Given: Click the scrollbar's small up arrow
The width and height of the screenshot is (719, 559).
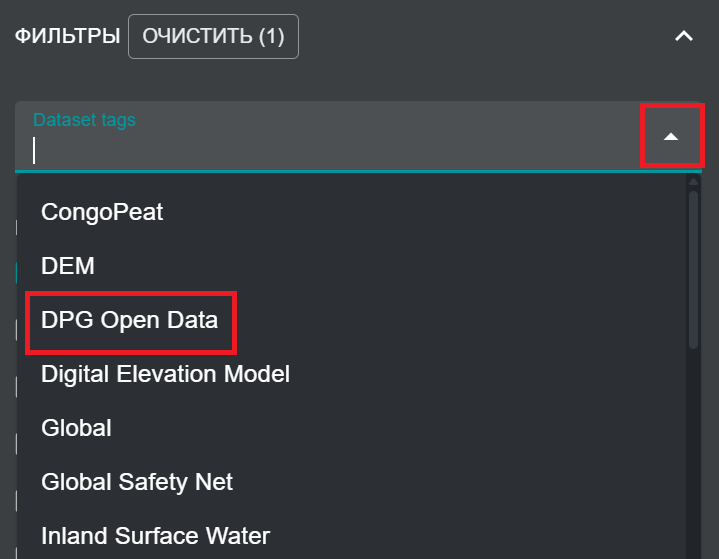Looking at the screenshot, I should (x=693, y=182).
